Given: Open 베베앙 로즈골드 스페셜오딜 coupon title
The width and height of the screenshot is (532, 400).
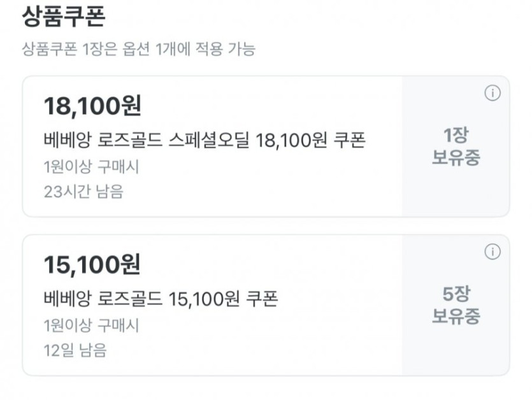Looking at the screenshot, I should (205, 140).
